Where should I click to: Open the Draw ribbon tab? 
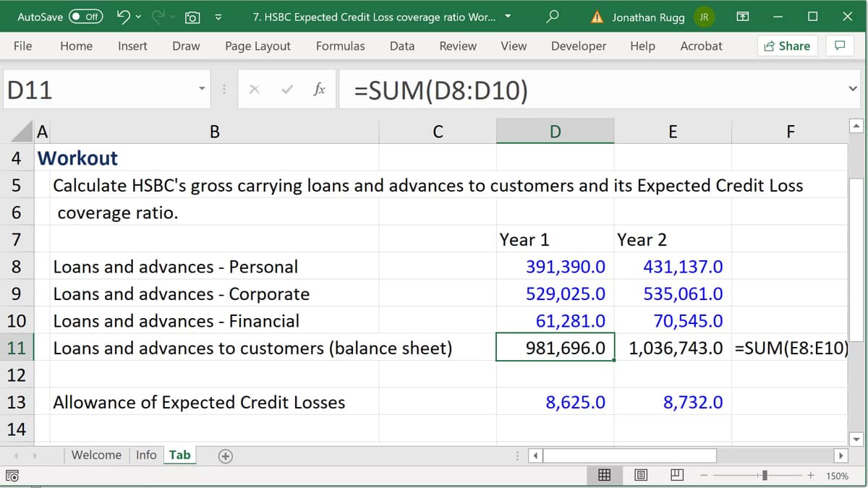(186, 46)
